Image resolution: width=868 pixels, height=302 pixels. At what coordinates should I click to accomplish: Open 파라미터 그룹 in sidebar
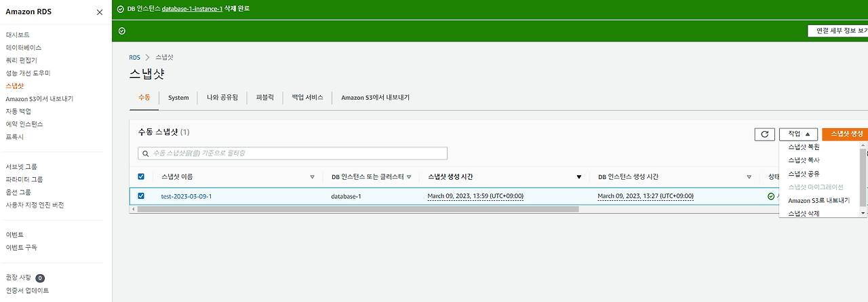point(24,179)
